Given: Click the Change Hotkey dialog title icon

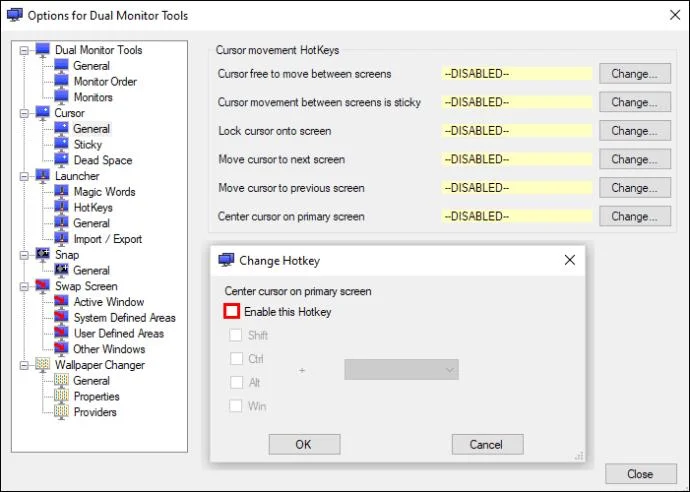Looking at the screenshot, I should pyautogui.click(x=226, y=260).
